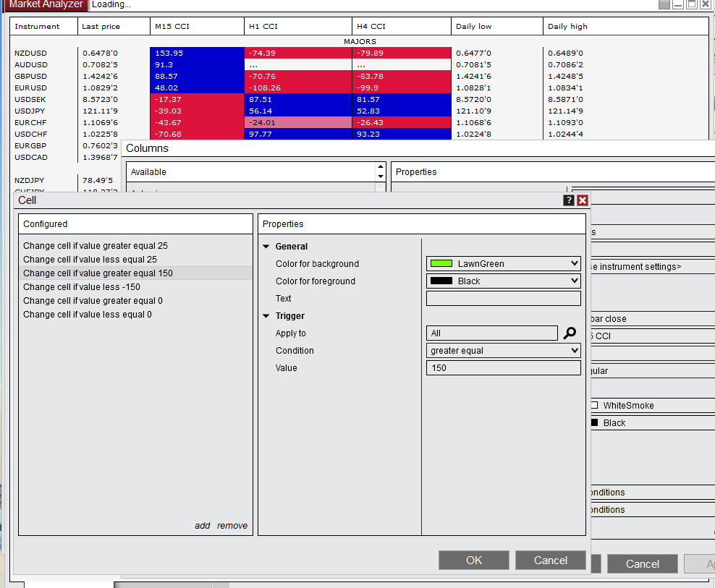This screenshot has height=588, width=715.
Task: Click the WhiteSmoke color swatch in Columns dialog
Action: pyautogui.click(x=594, y=405)
